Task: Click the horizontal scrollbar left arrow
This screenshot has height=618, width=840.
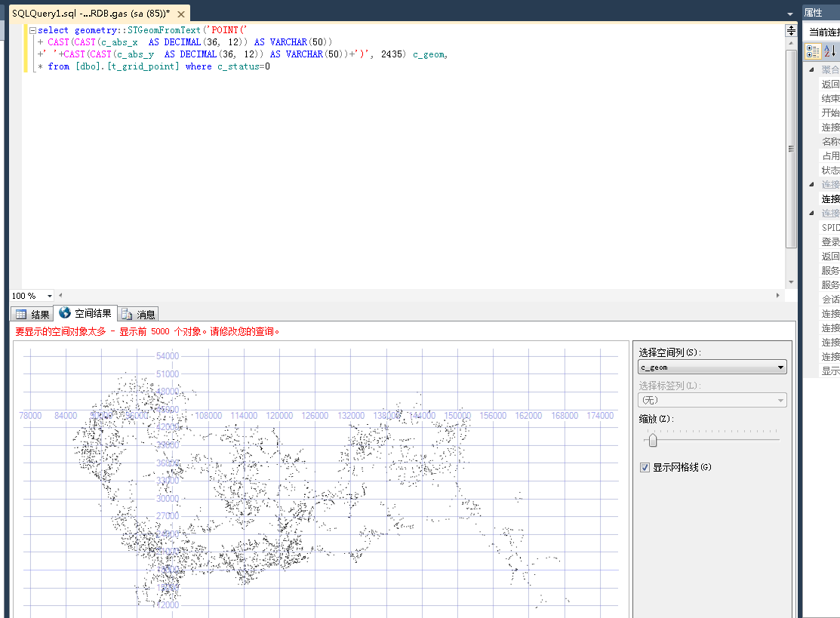Action: [x=60, y=295]
